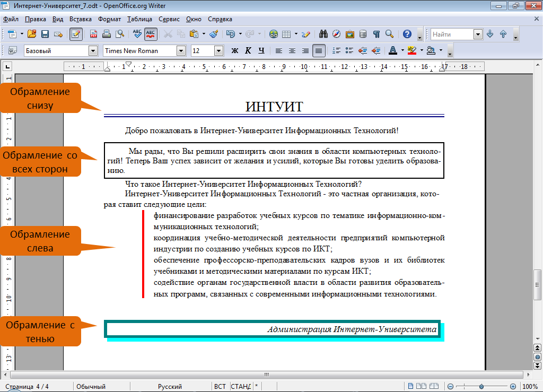Send document as e-mail icon
The height and width of the screenshot is (392, 543).
coord(58,34)
